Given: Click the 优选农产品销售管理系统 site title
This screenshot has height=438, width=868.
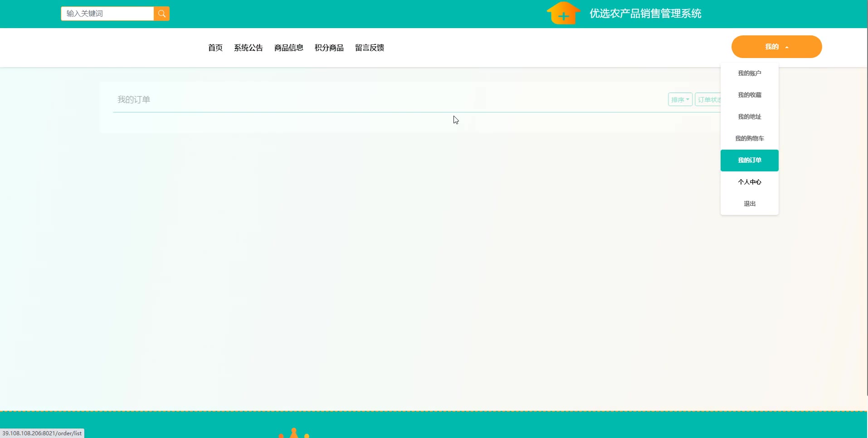Looking at the screenshot, I should pos(645,14).
